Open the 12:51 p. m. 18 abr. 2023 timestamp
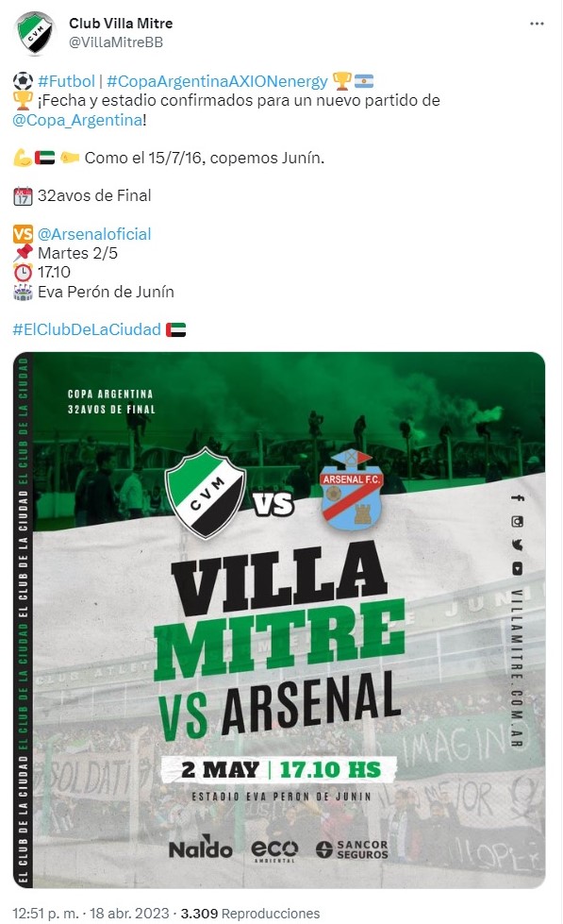Image resolution: width=563 pixels, height=924 pixels. (x=91, y=914)
